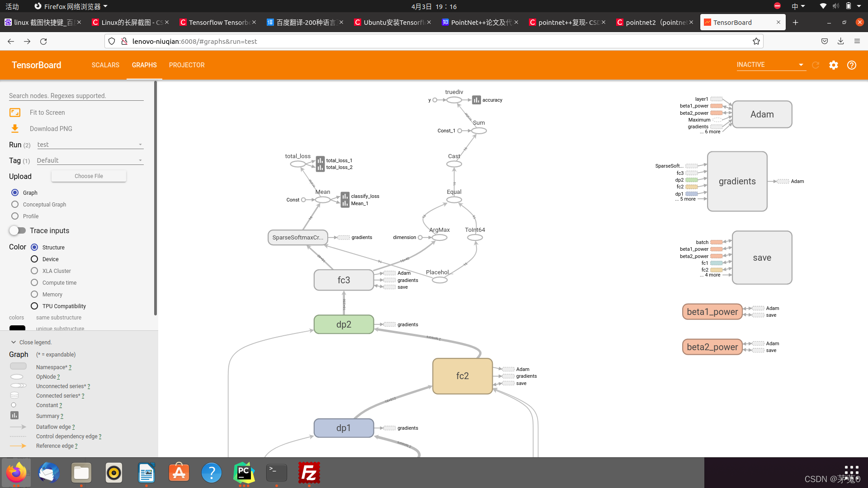Bookmark this page with the star icon
The height and width of the screenshot is (488, 868).
pos(756,41)
